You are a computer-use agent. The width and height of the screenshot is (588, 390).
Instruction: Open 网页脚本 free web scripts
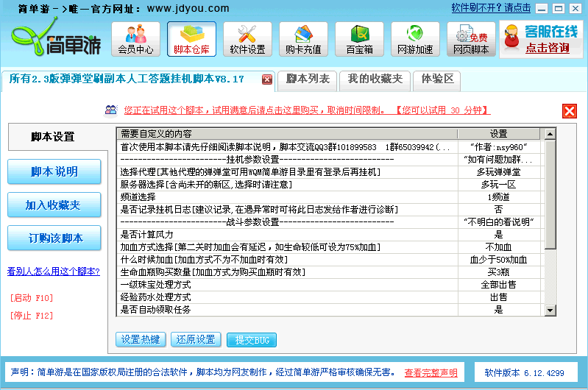tap(471, 39)
